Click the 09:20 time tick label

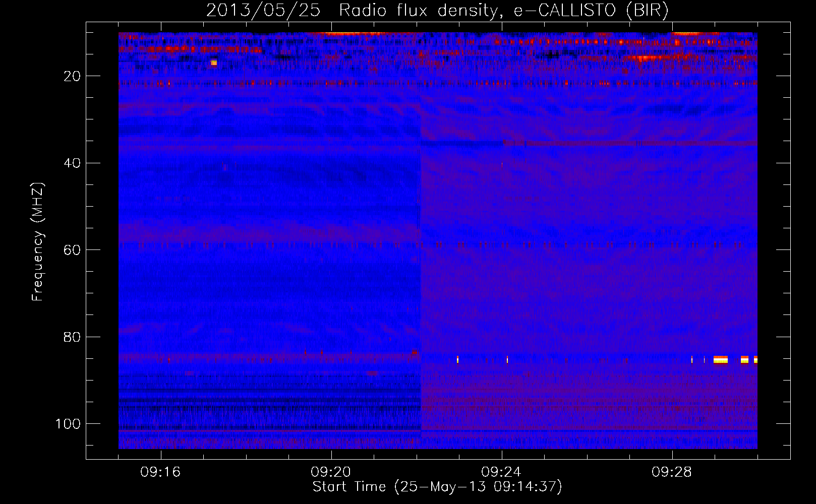331,472
